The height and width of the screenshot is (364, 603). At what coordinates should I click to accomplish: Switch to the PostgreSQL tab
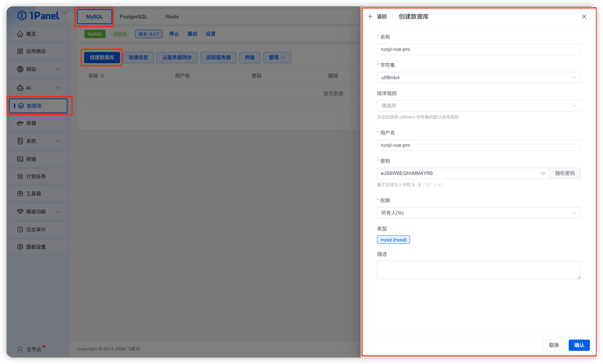(x=133, y=17)
